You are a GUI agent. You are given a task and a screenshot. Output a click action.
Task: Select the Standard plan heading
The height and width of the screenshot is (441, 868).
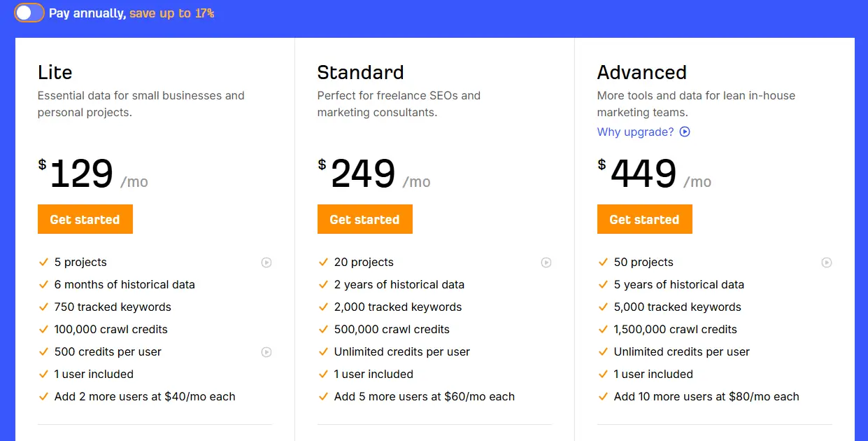click(360, 72)
